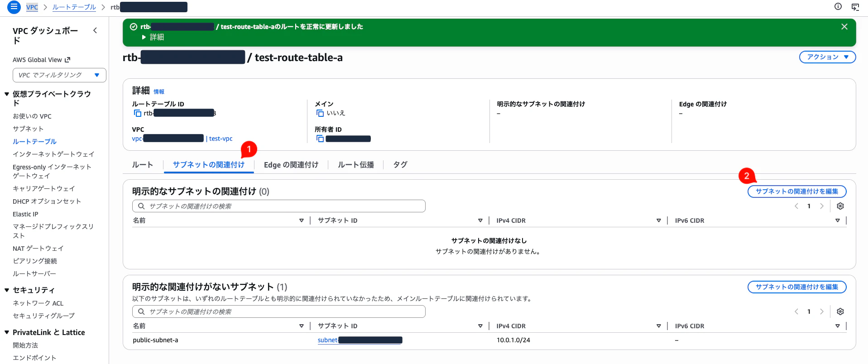This screenshot has width=868, height=364.
Task: Open インターネットゲートウェイ in sidebar
Action: 53,154
